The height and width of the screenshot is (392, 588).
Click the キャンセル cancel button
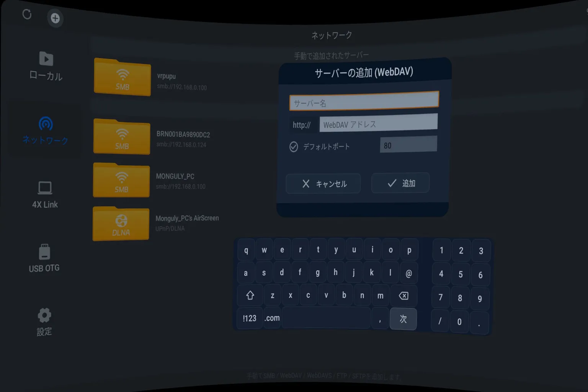tap(323, 184)
